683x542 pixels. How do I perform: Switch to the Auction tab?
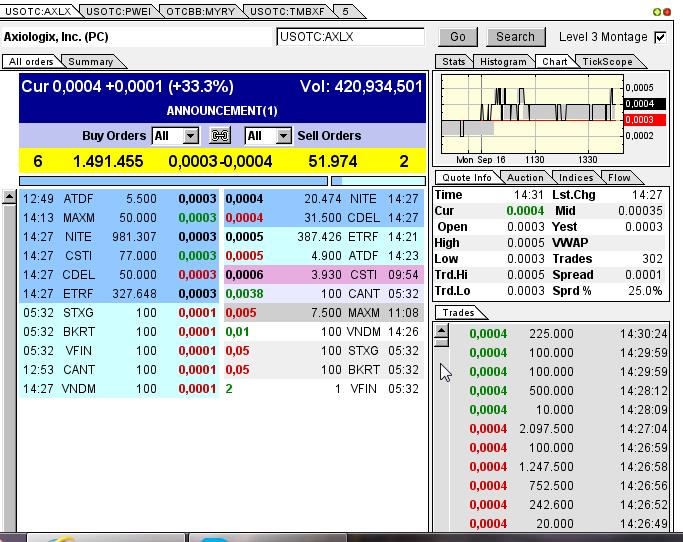click(525, 178)
